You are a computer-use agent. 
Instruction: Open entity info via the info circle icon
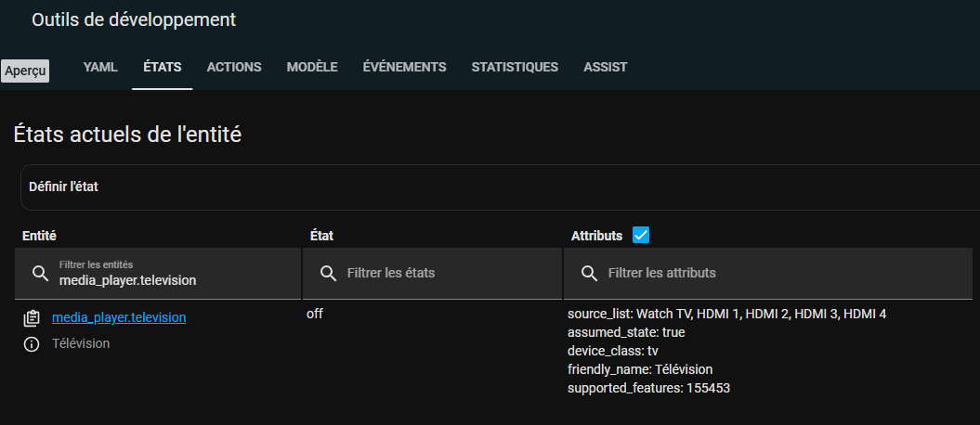coord(32,344)
